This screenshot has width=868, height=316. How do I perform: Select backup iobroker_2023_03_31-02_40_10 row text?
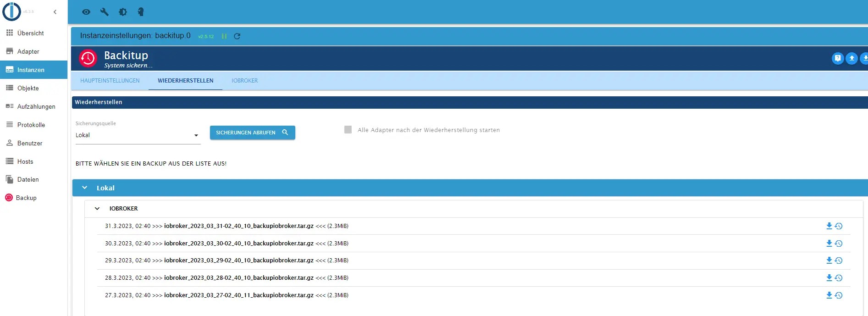pyautogui.click(x=227, y=226)
